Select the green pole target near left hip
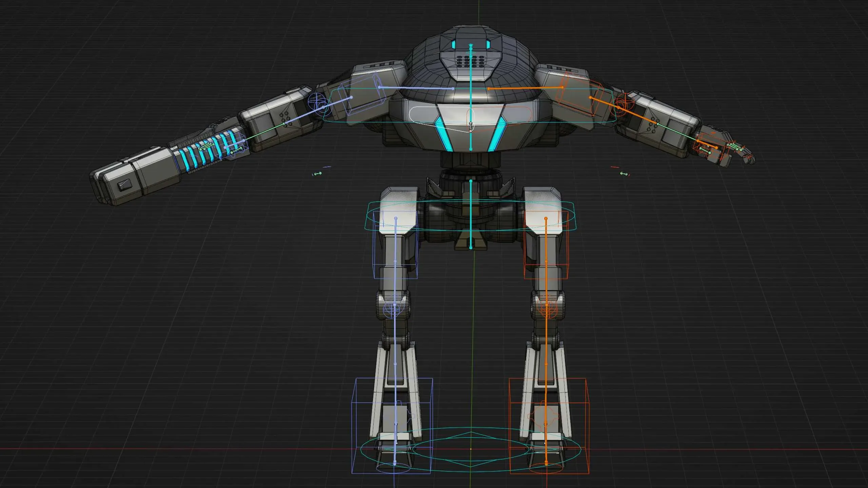Image resolution: width=868 pixels, height=488 pixels. 318,174
